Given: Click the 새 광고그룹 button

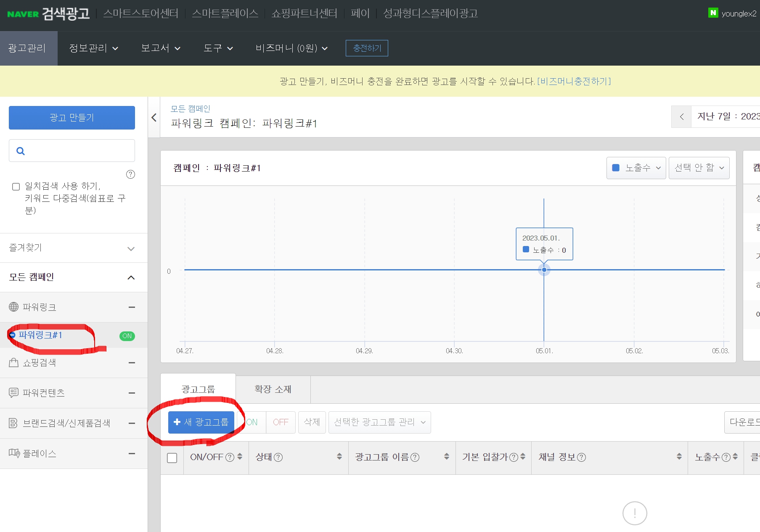Looking at the screenshot, I should click(x=201, y=422).
